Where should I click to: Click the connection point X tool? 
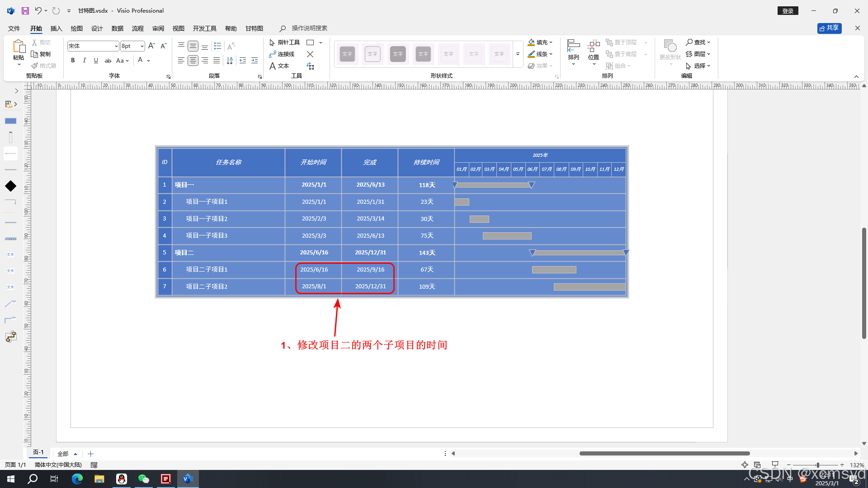[x=310, y=54]
